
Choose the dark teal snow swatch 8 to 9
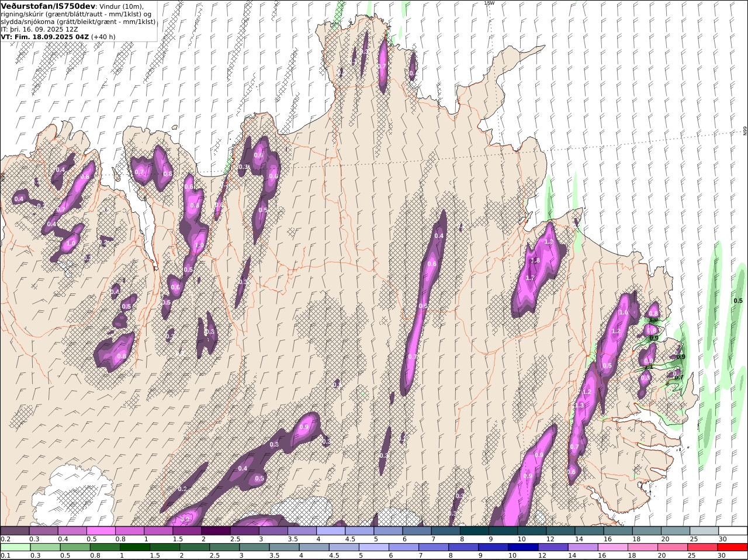point(475,531)
